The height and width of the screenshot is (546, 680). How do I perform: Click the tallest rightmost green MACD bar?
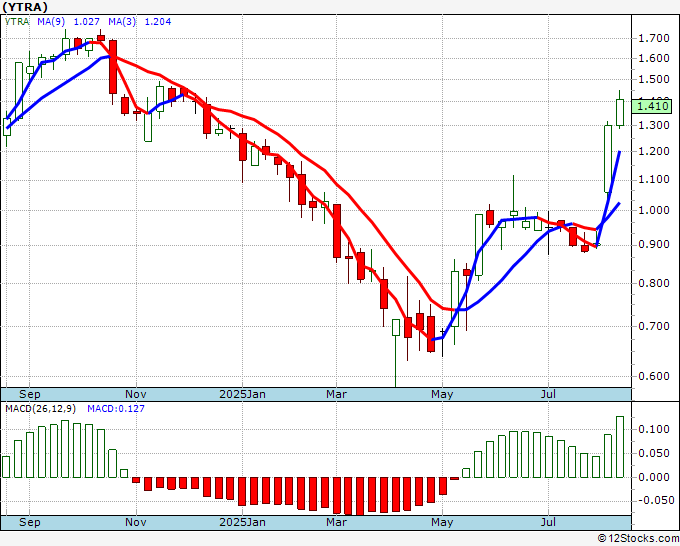pyautogui.click(x=620, y=447)
